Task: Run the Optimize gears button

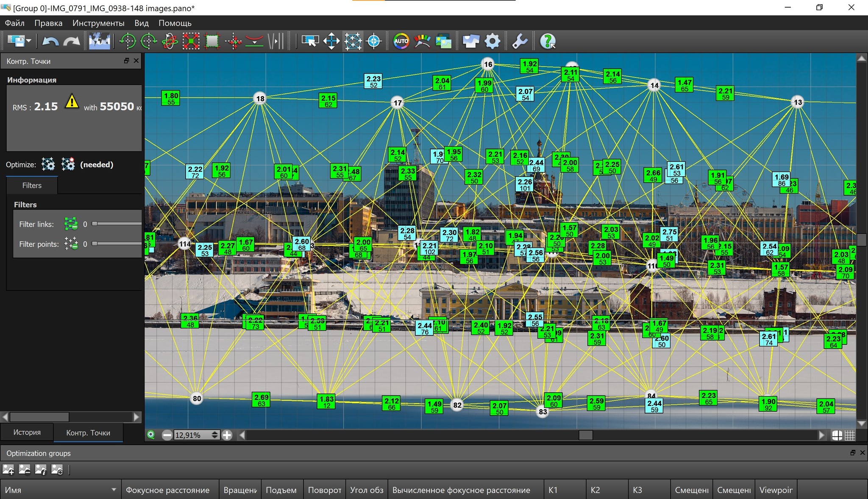Action: 48,164
